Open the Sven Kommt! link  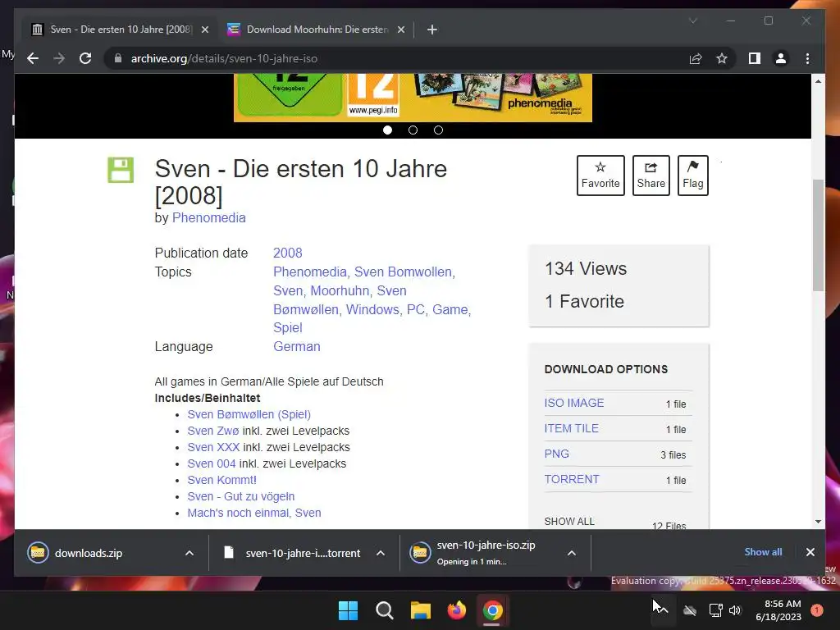[x=221, y=480]
